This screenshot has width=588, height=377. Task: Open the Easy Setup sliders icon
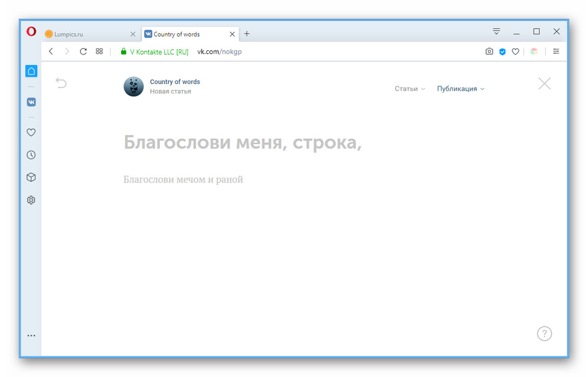coord(556,51)
